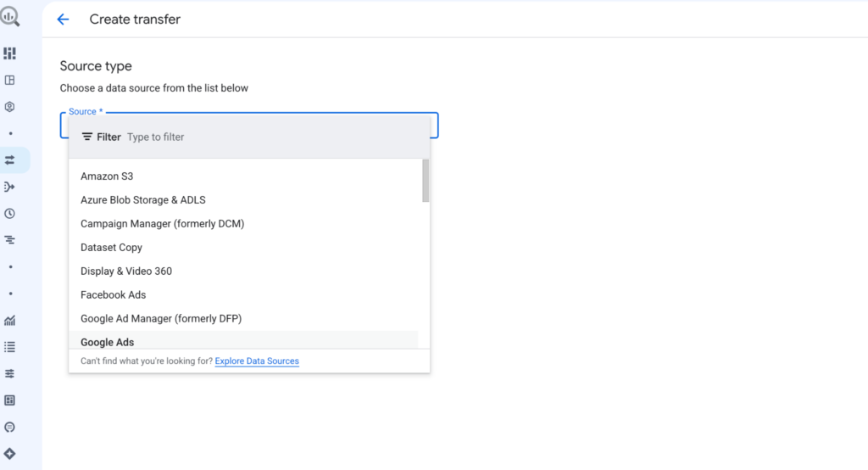Open the clock scheduled queries icon
Image resolution: width=868 pixels, height=470 pixels.
point(9,214)
